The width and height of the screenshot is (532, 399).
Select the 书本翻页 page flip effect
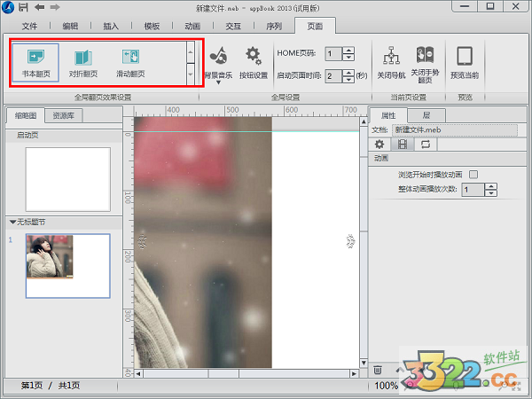tap(35, 63)
